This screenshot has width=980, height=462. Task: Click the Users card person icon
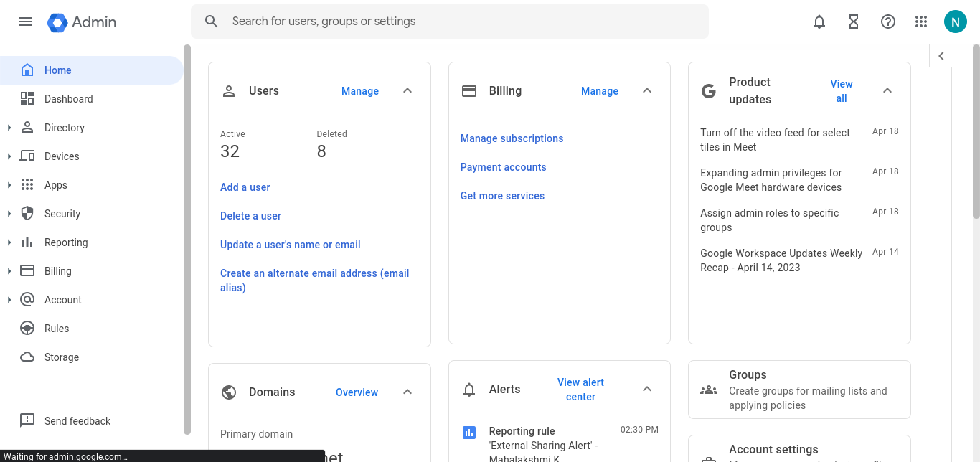coord(229,91)
